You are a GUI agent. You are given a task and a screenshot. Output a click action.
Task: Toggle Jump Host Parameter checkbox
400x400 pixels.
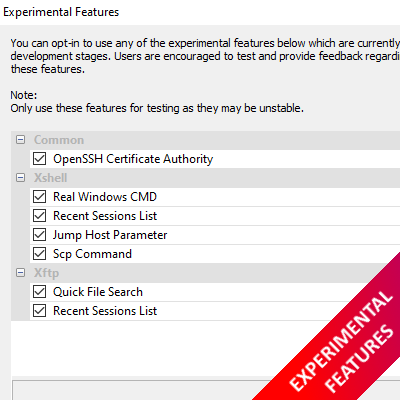(39, 235)
